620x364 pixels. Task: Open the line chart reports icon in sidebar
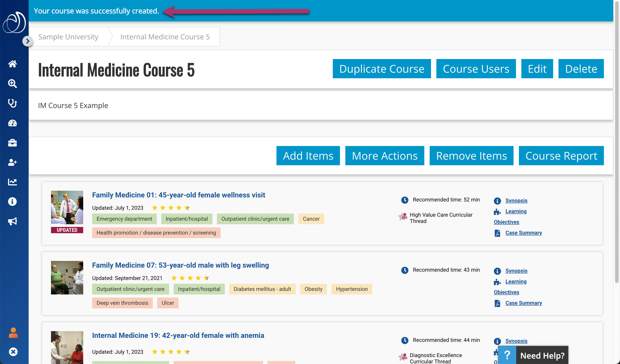point(12,182)
